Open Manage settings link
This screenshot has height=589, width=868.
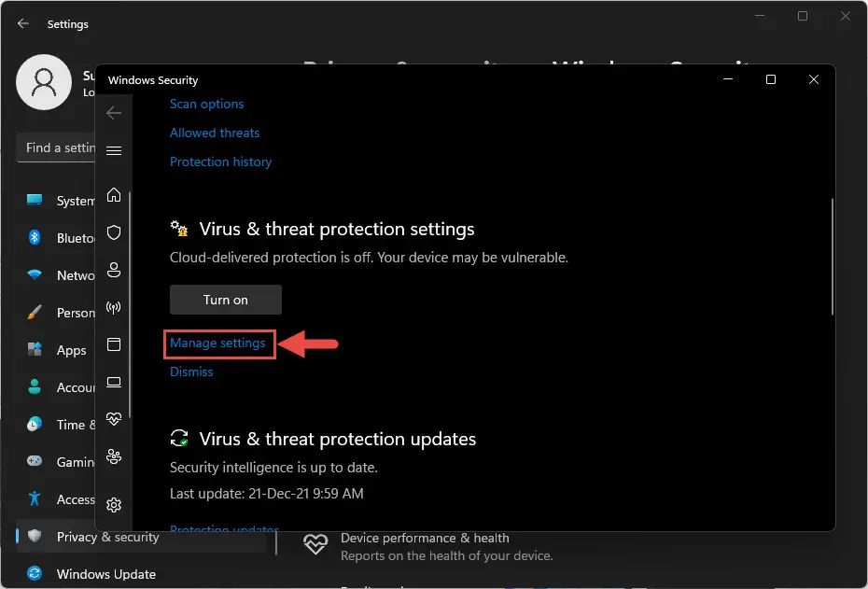[x=217, y=344]
